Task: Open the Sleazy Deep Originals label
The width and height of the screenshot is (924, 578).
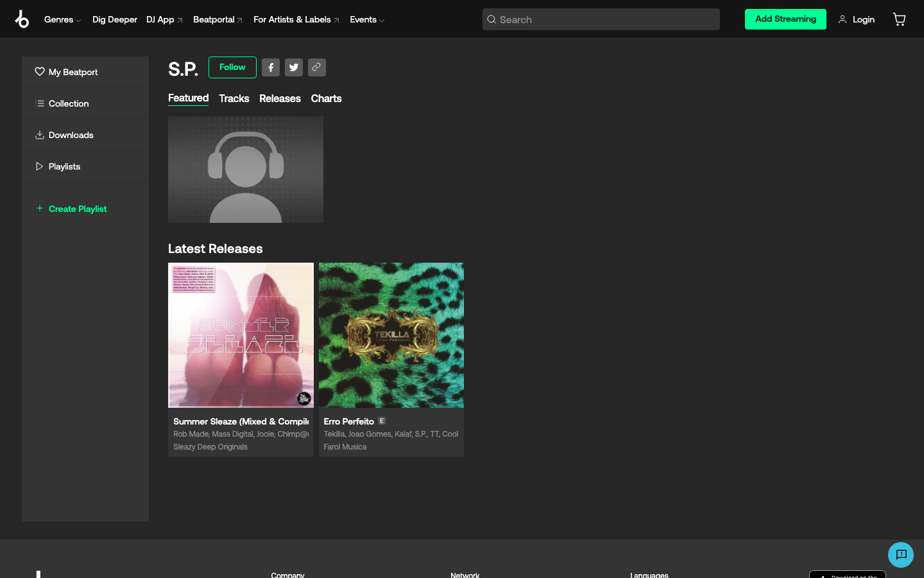Action: 210,447
